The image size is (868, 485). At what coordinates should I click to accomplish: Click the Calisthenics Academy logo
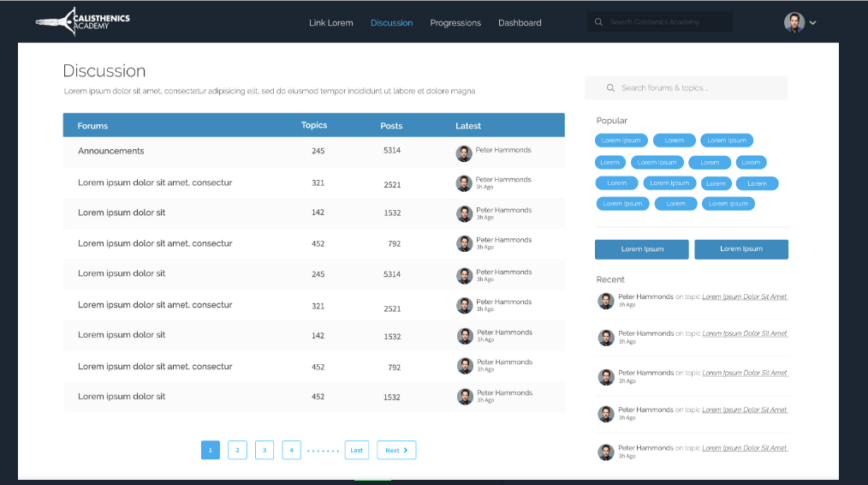point(83,22)
